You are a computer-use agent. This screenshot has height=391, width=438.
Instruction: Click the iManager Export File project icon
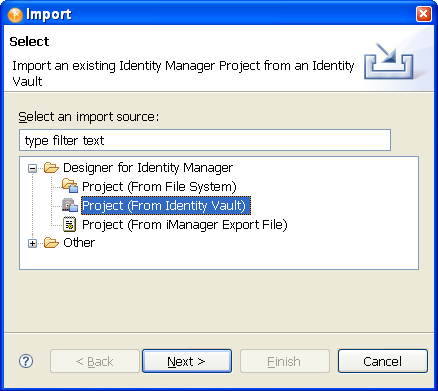(x=70, y=224)
